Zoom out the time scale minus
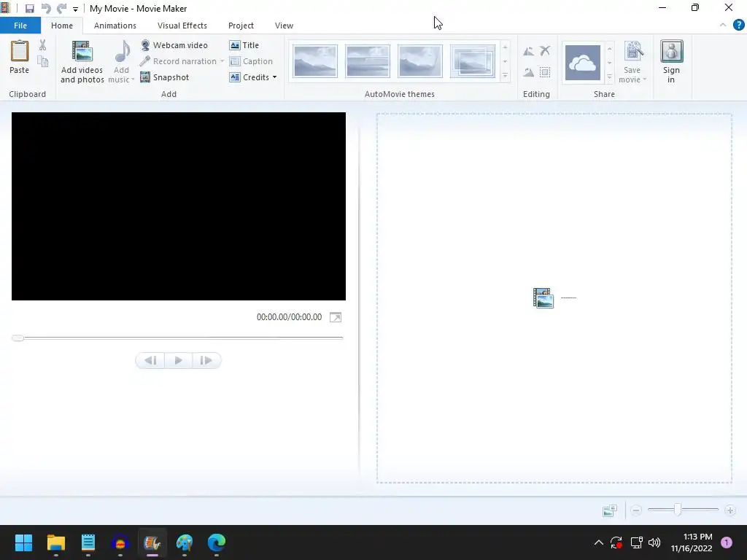 [x=635, y=510]
